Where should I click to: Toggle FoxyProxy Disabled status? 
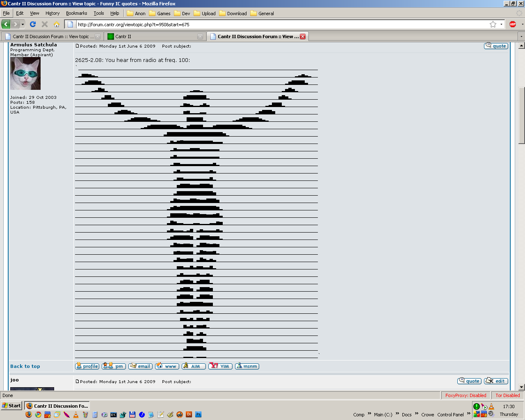tap(466, 395)
